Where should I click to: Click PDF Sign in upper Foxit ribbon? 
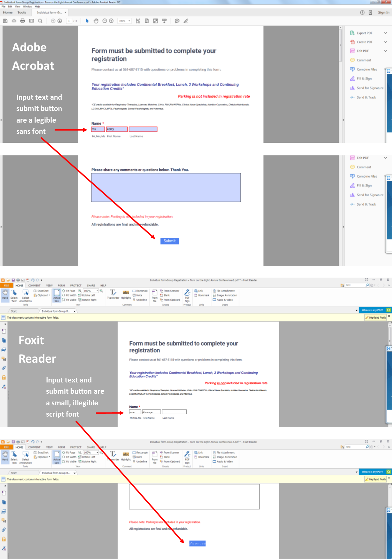click(x=187, y=296)
